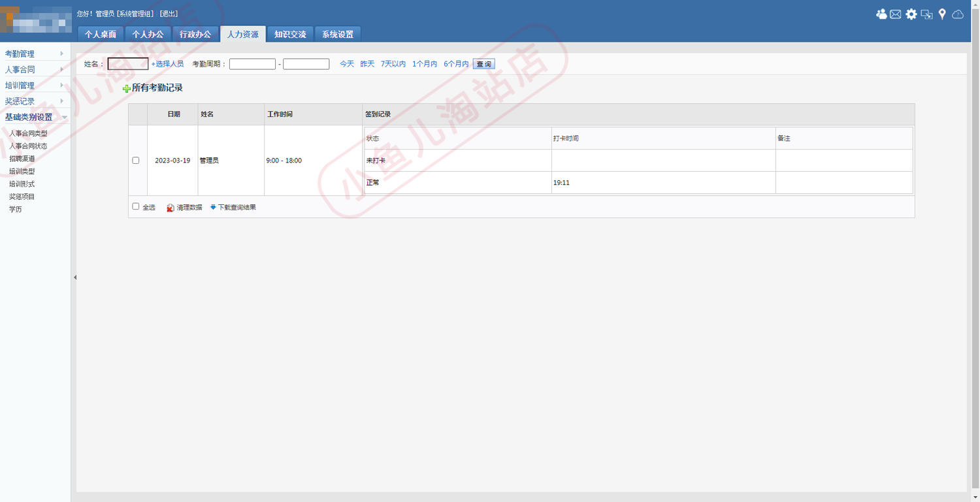
Task: Click the red 清理数据 icon
Action: [x=170, y=208]
